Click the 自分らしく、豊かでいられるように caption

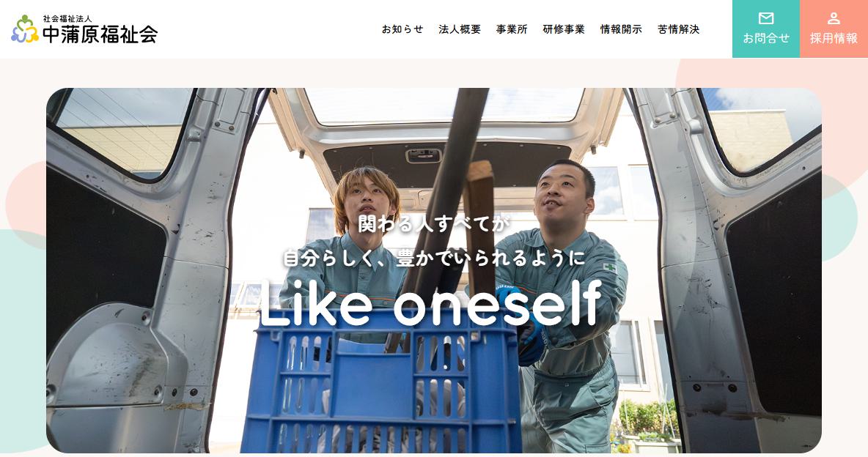pos(434,258)
